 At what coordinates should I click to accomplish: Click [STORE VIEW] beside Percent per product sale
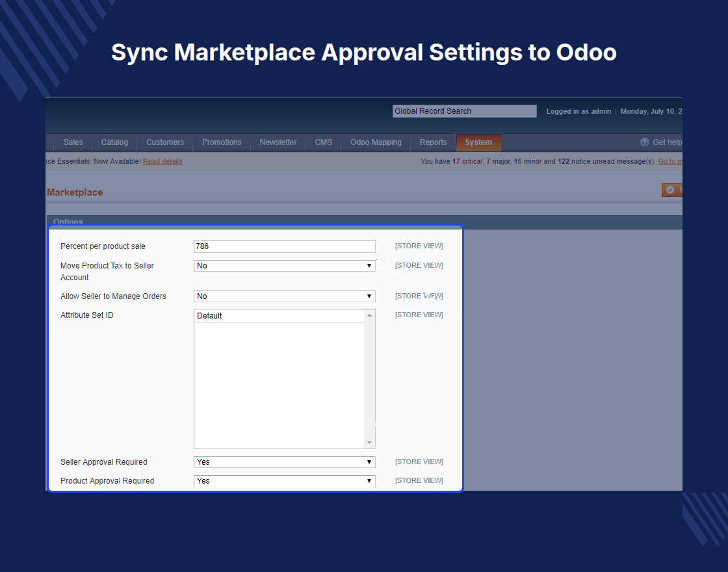pos(419,246)
